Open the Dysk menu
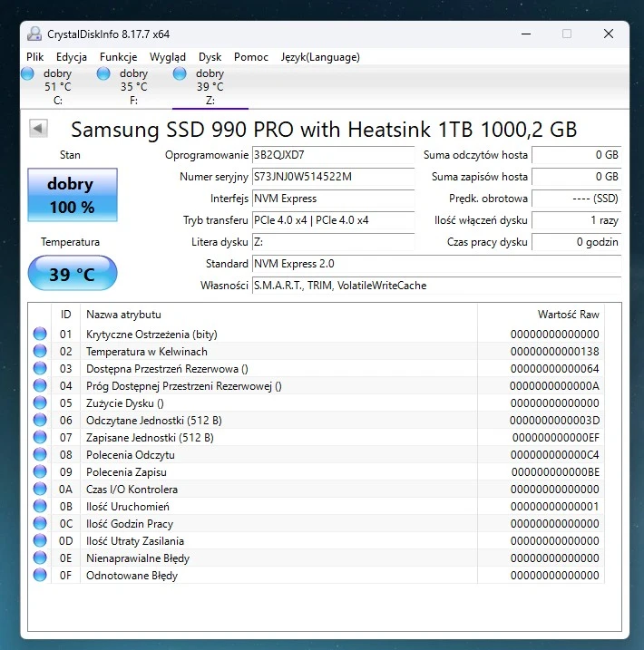The height and width of the screenshot is (650, 644). point(210,57)
